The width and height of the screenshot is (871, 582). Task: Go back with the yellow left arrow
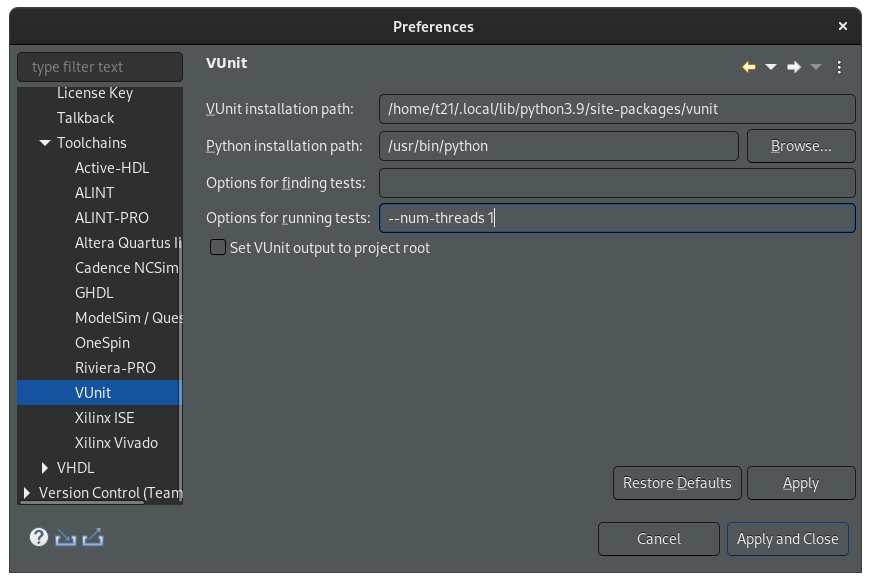coord(749,67)
